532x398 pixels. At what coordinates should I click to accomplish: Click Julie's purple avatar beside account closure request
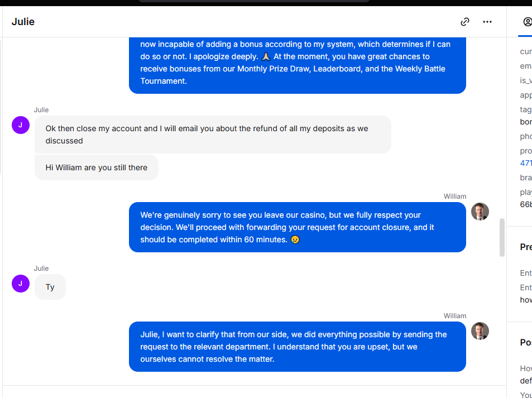tap(21, 125)
